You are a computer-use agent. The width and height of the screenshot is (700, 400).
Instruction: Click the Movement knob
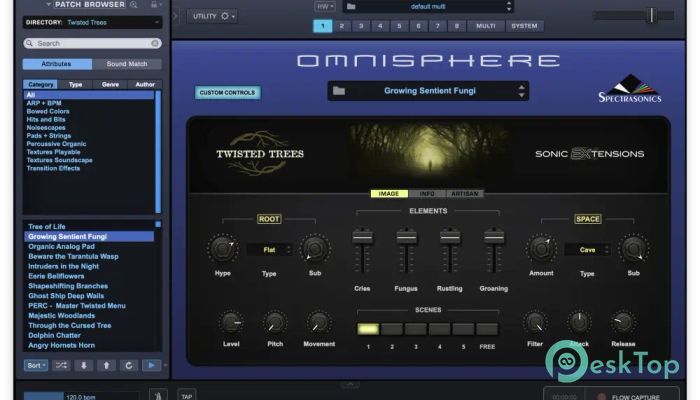[319, 323]
